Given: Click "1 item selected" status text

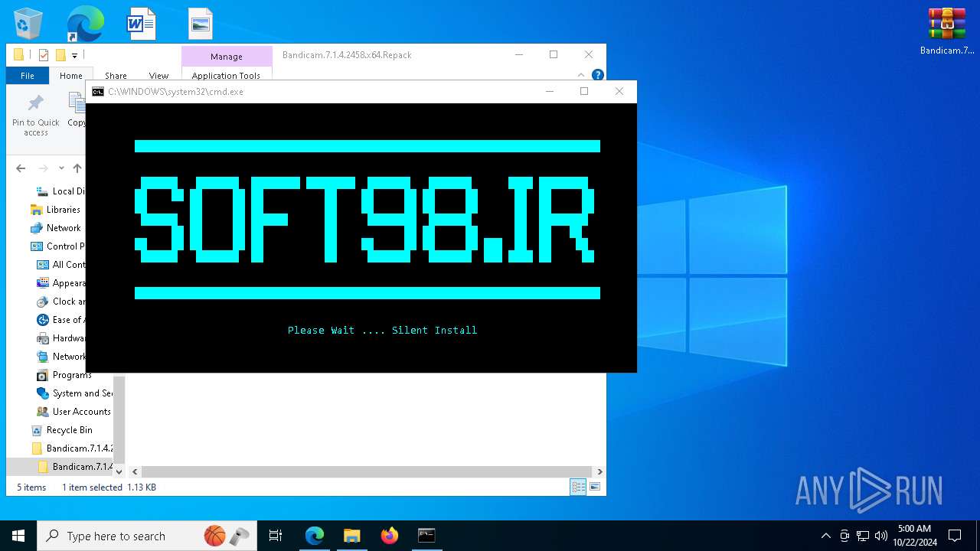Looking at the screenshot, I should pos(92,487).
